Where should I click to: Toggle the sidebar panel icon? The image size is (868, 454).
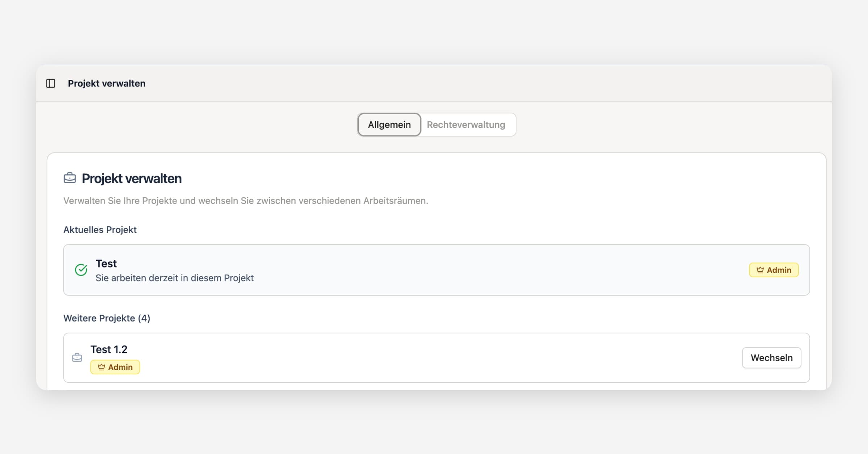[51, 83]
